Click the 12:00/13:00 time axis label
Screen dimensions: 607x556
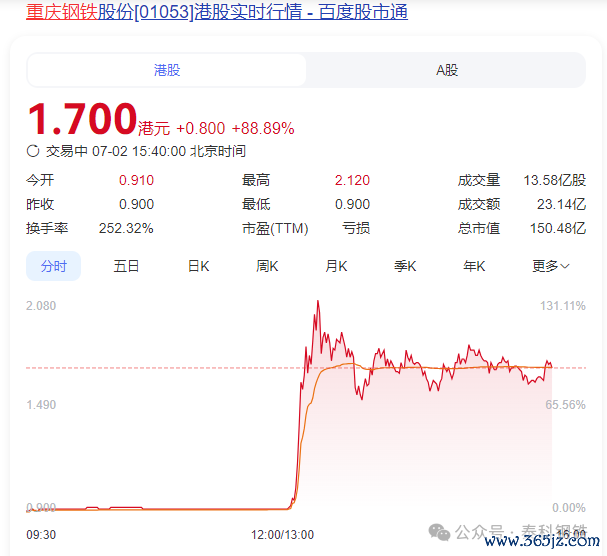click(x=282, y=535)
